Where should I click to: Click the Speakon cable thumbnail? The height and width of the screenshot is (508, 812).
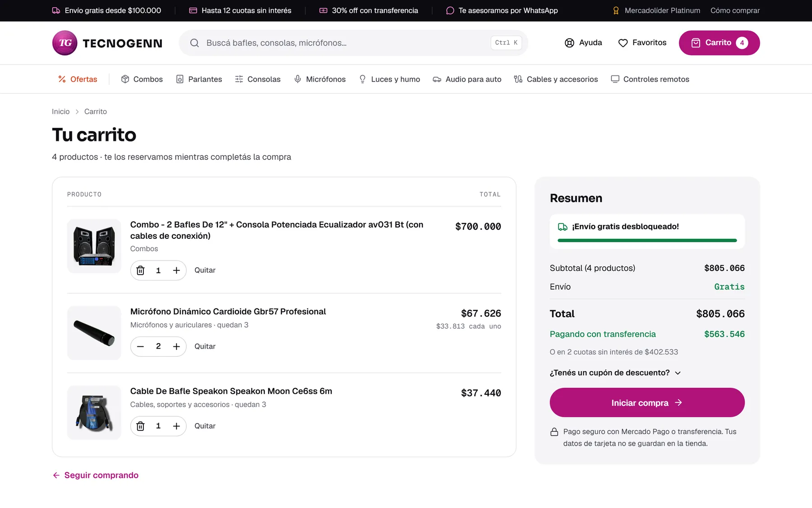(x=94, y=413)
